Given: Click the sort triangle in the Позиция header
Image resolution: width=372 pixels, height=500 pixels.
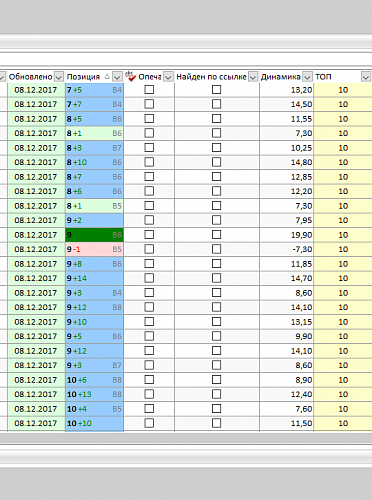Looking at the screenshot, I should (107, 77).
